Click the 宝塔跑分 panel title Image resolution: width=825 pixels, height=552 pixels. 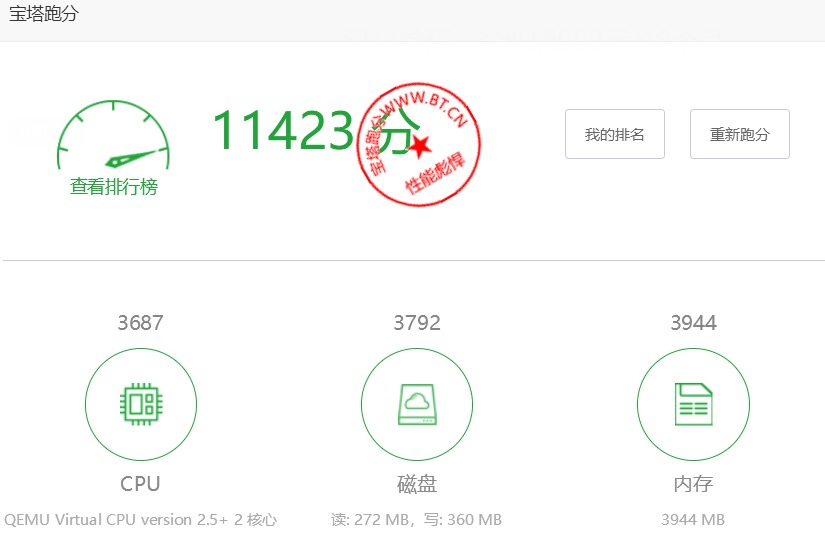[x=43, y=14]
